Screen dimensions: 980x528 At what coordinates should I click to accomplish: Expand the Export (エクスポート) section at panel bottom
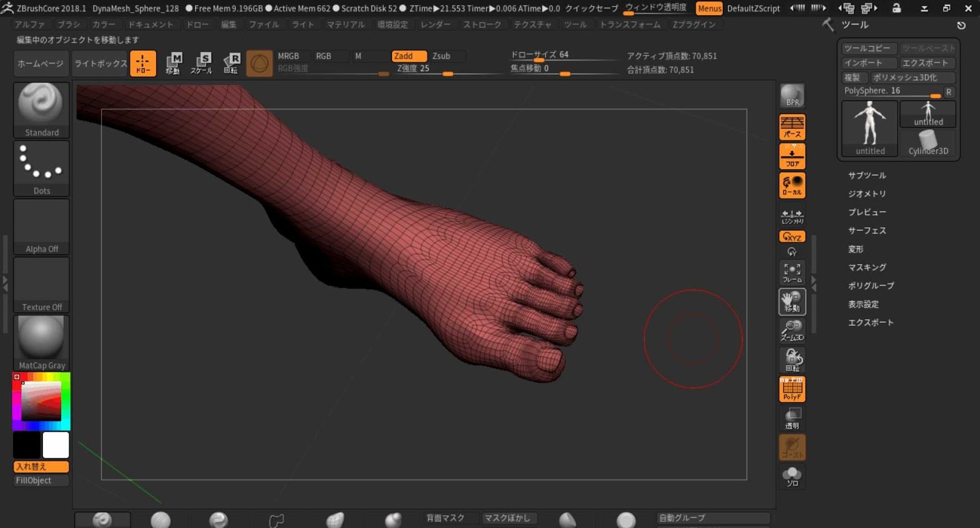pyautogui.click(x=870, y=322)
